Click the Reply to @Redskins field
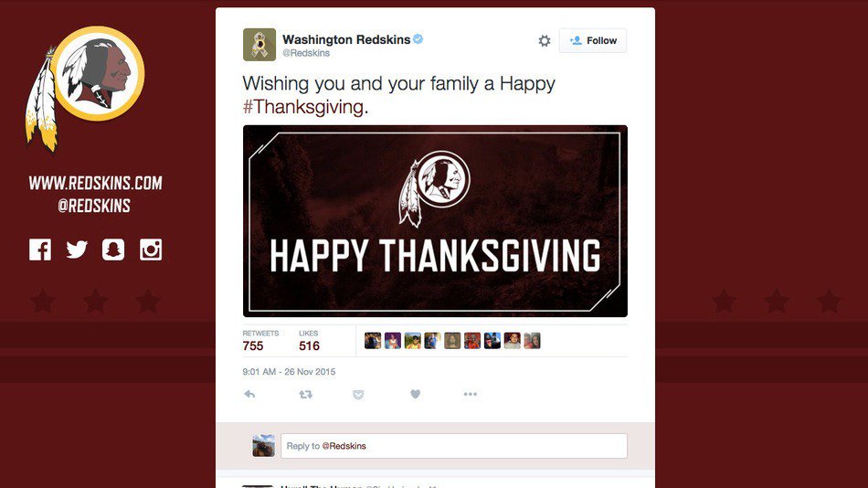Screen dimensions: 868x488 point(454,446)
